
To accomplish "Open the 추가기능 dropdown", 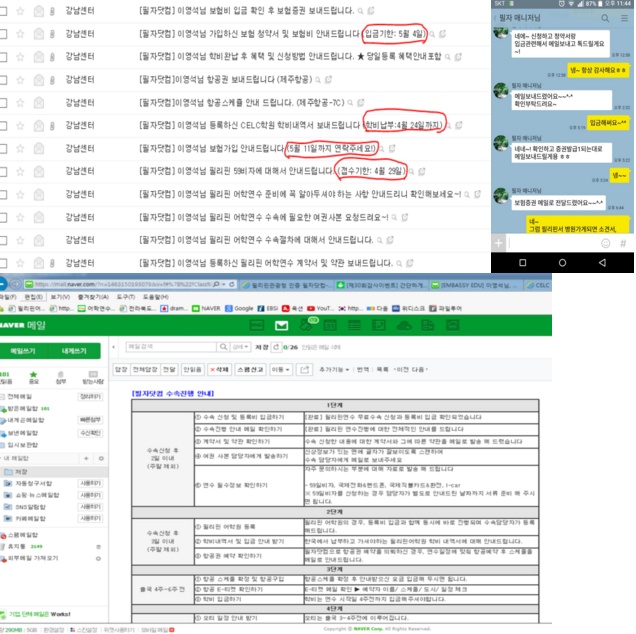I will coord(334,370).
